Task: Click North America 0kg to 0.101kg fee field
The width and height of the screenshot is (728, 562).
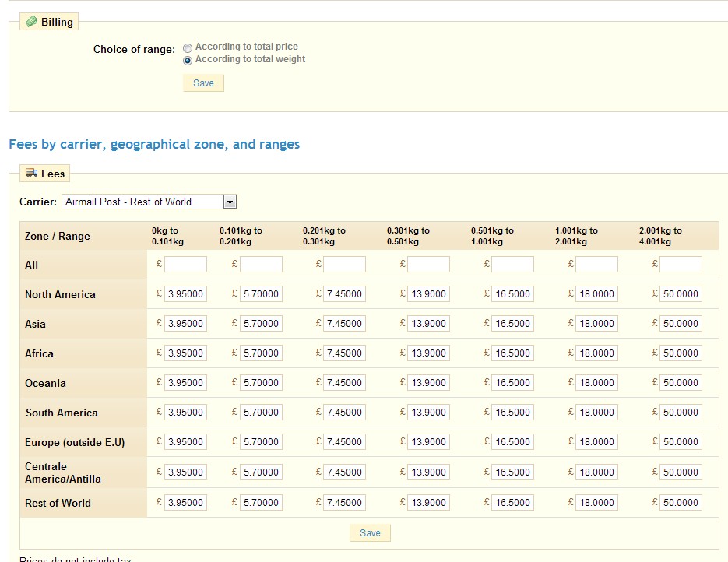Action: click(185, 294)
